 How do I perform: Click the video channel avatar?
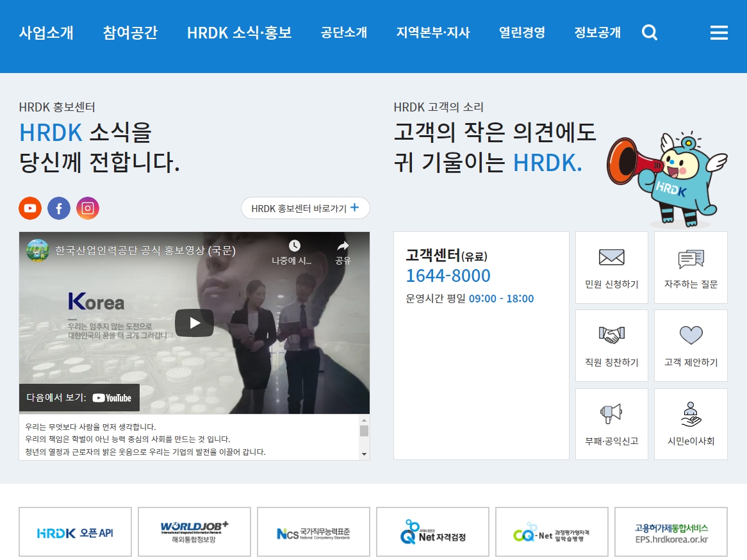click(x=38, y=251)
